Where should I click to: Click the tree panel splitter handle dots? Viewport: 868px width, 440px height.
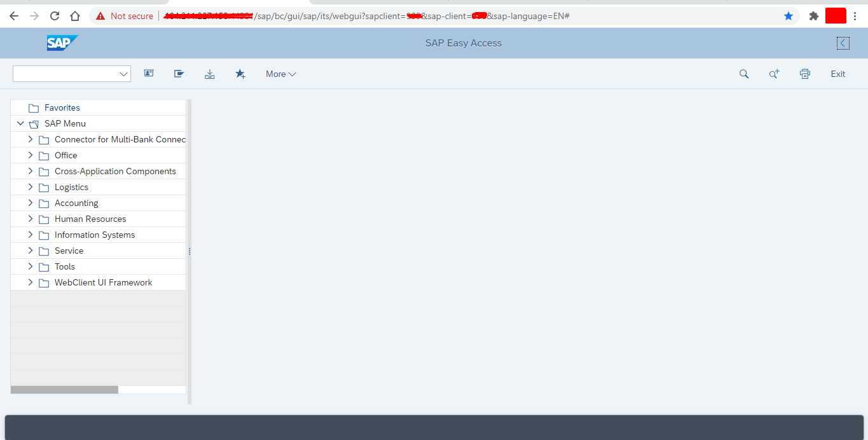coord(189,252)
